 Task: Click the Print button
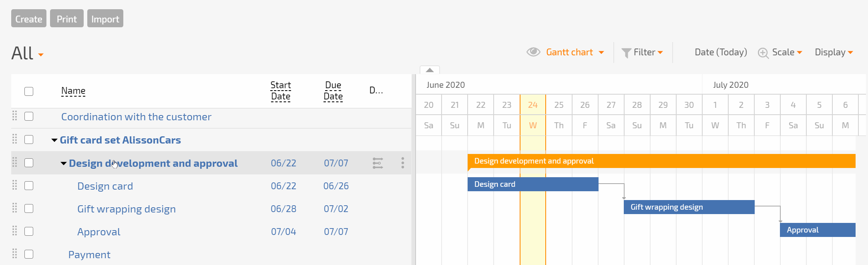pyautogui.click(x=67, y=18)
